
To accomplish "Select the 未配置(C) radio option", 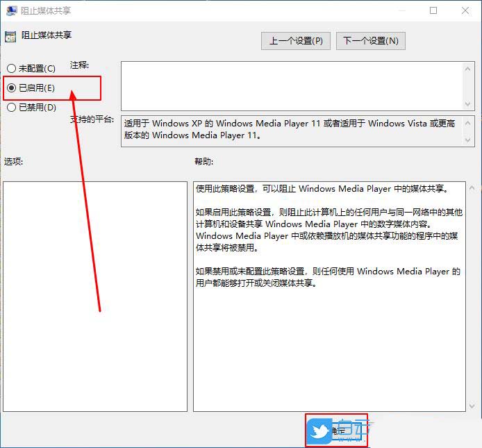I will click(x=11, y=69).
